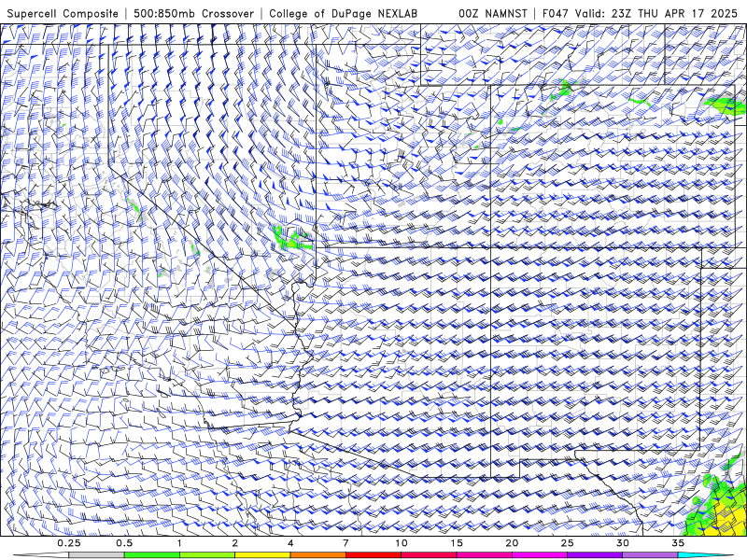747x560 pixels.
Task: Click the green shaded area at the map's upper-right edge
Action: tap(725, 105)
